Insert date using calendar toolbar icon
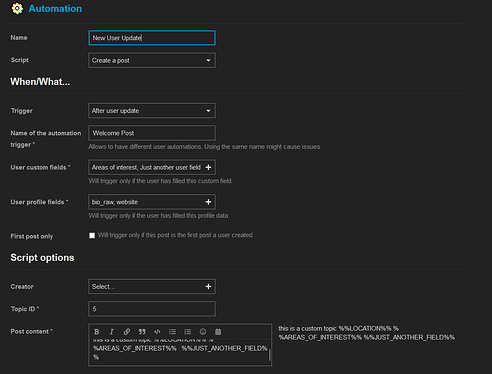 click(218, 332)
